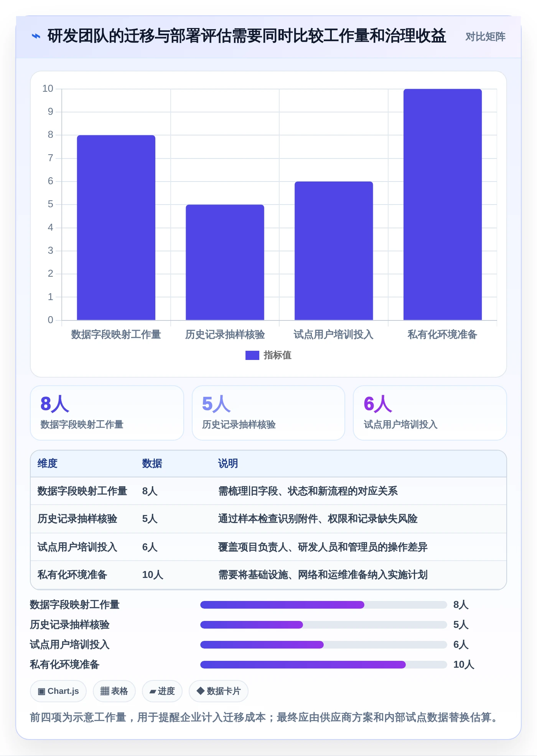The height and width of the screenshot is (756, 537).
Task: Click 通过样本检查识别附件、权限和记录缺失风险 description
Action: click(x=318, y=519)
